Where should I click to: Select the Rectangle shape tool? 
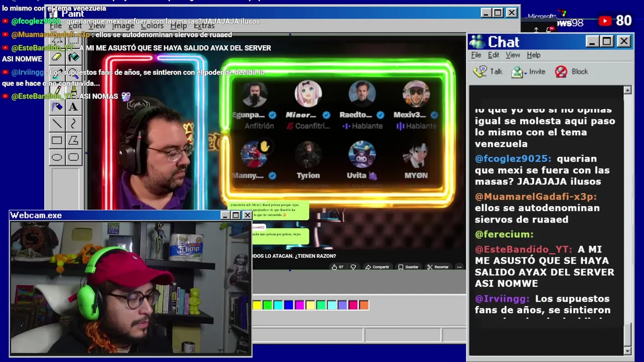(57, 141)
